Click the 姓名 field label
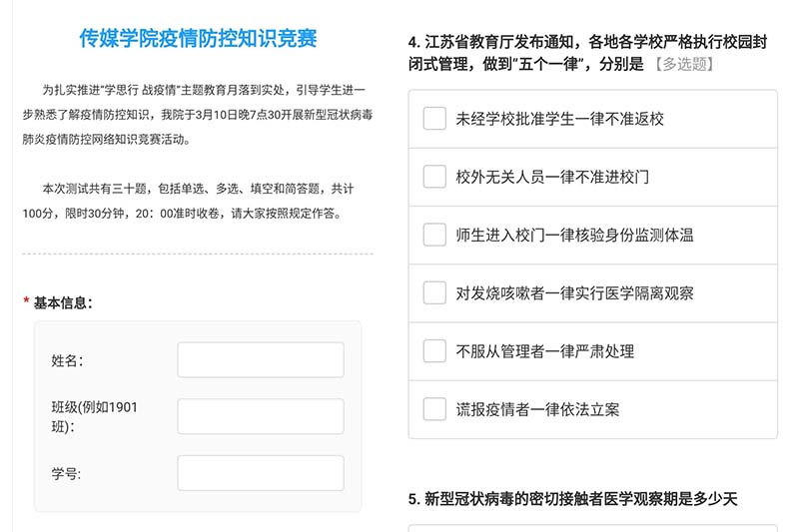The height and width of the screenshot is (532, 799). pyautogui.click(x=67, y=360)
